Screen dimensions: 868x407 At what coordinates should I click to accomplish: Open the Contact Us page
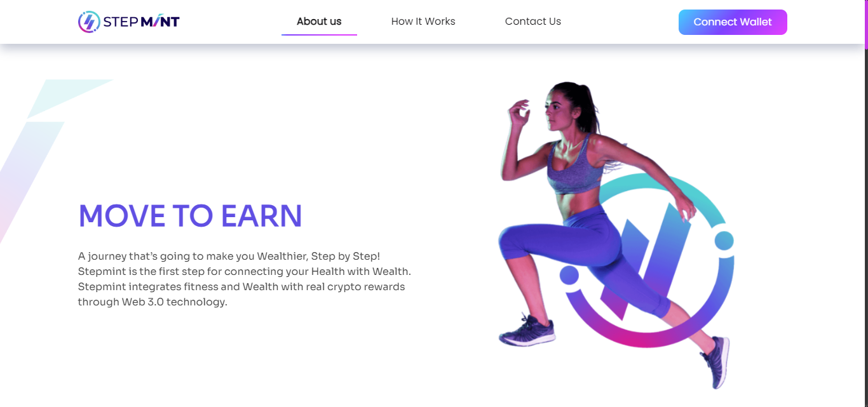(533, 22)
